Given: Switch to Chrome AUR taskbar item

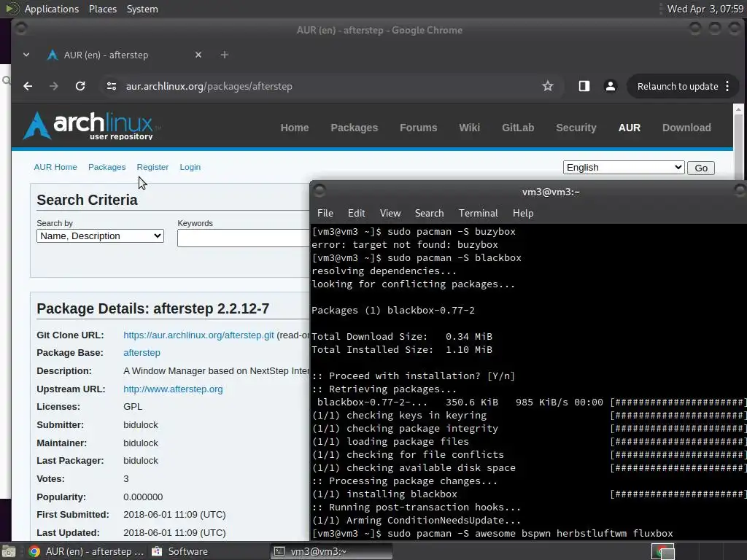Looking at the screenshot, I should pos(86,551).
